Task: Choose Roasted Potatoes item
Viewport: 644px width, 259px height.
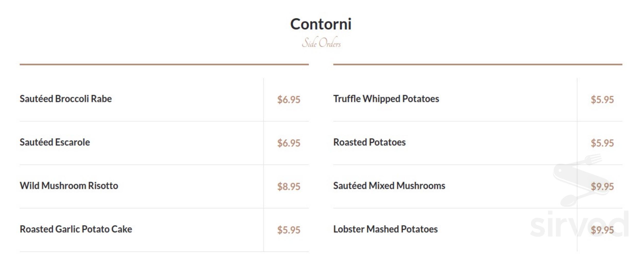Action: [x=369, y=142]
